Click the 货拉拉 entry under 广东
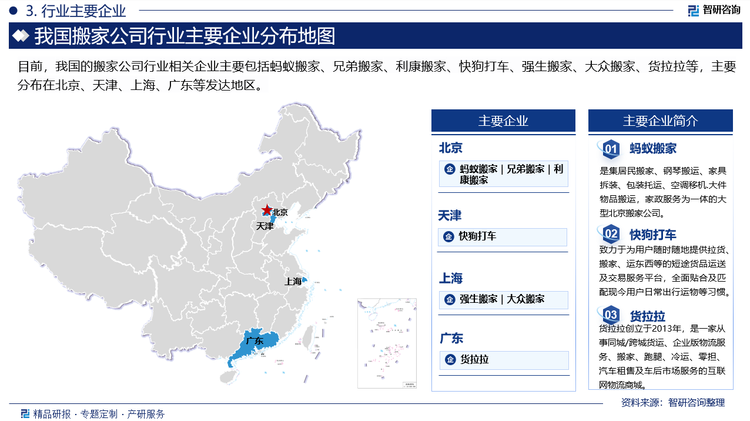750x421 pixels. (504, 360)
